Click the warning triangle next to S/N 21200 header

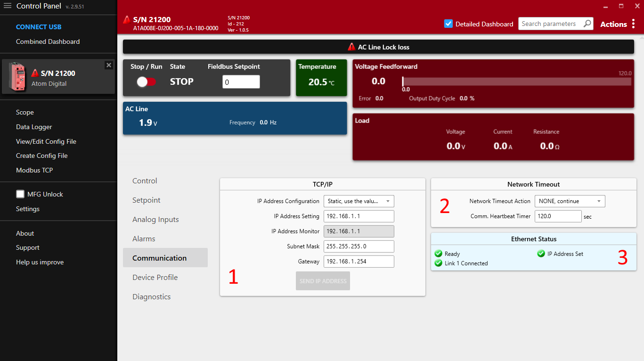(127, 19)
